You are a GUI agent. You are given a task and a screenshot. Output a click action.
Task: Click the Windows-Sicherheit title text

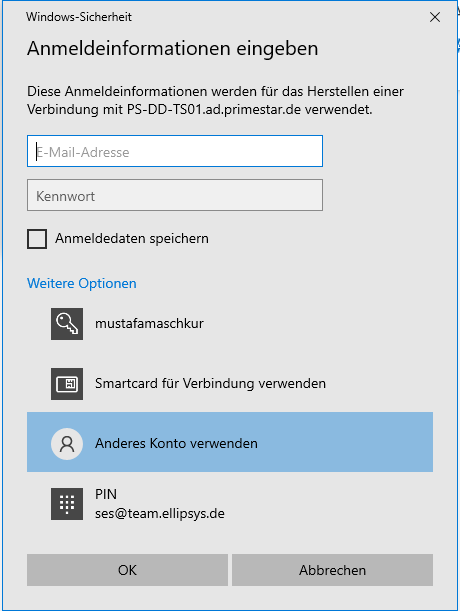tap(79, 17)
